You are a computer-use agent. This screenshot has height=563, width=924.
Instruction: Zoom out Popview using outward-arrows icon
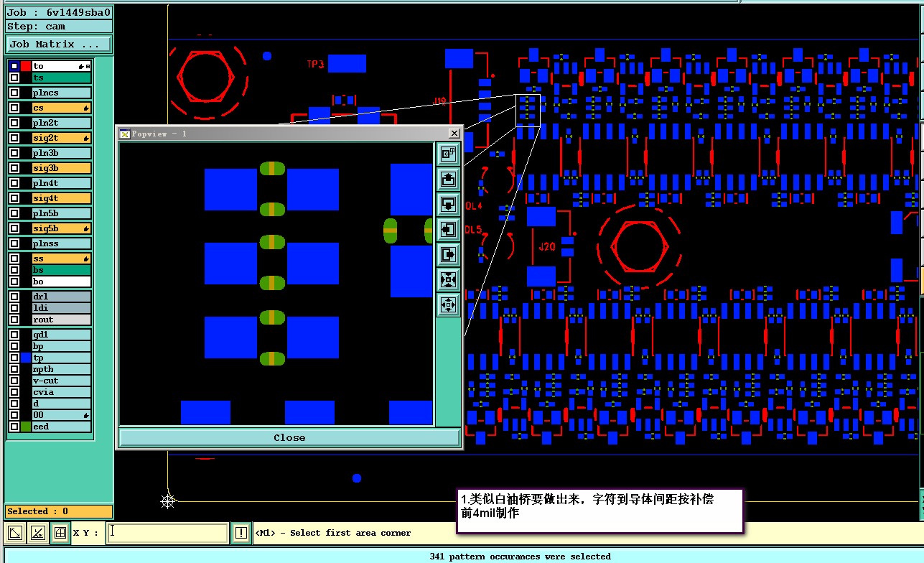point(448,304)
